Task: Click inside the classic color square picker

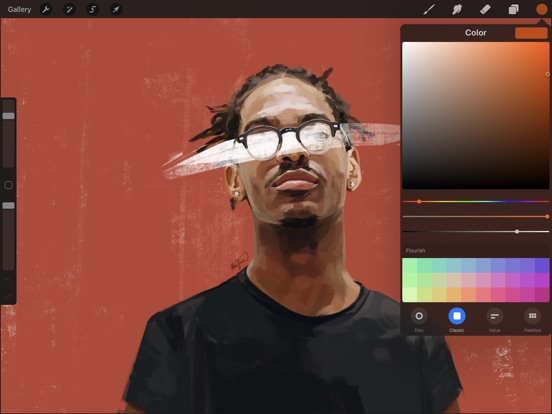Action: point(476,115)
